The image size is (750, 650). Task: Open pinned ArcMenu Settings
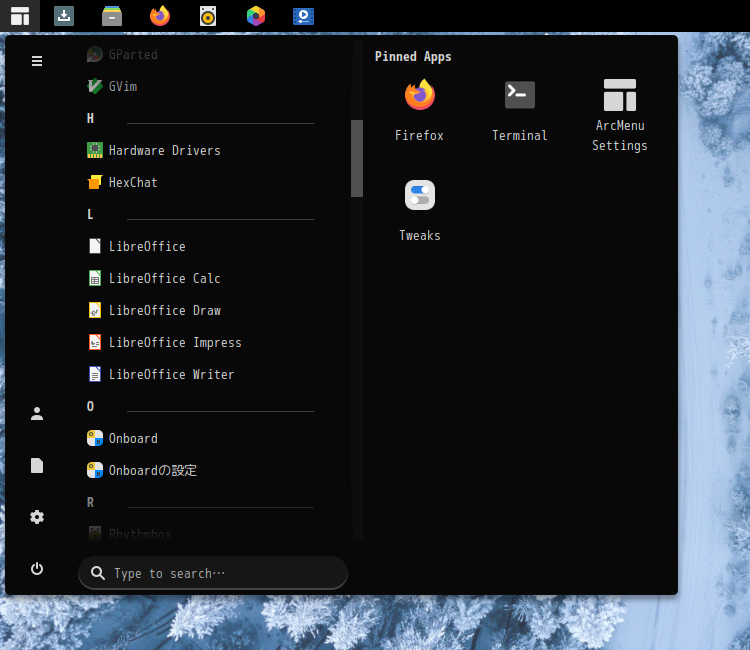(619, 115)
